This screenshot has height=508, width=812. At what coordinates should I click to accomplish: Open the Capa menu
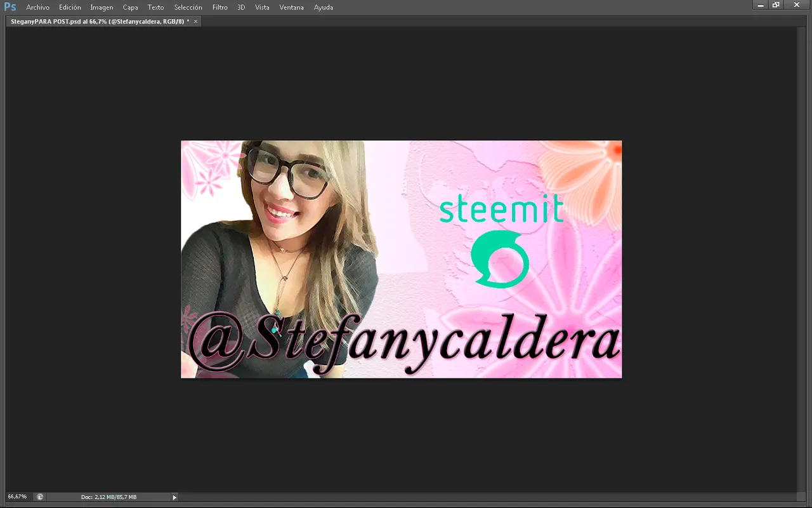pyautogui.click(x=130, y=7)
